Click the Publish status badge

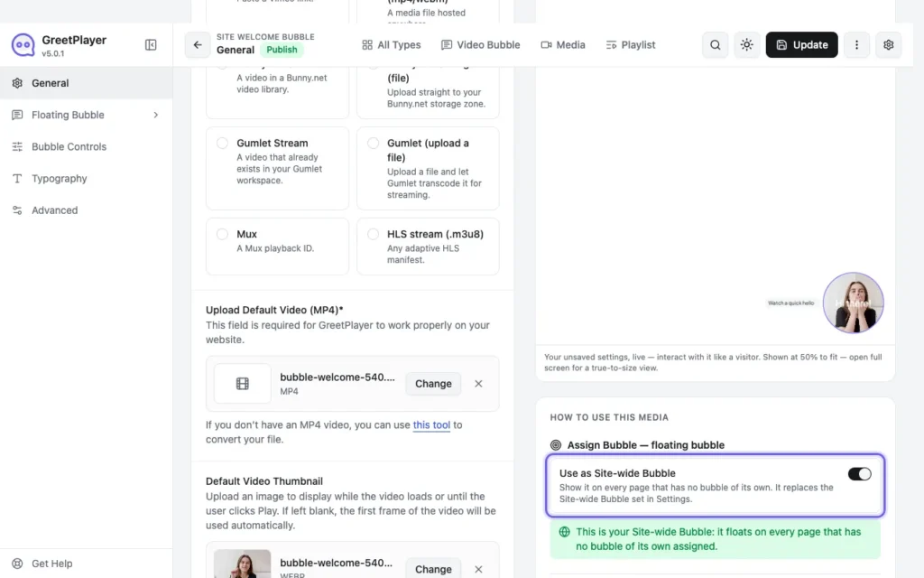point(282,51)
